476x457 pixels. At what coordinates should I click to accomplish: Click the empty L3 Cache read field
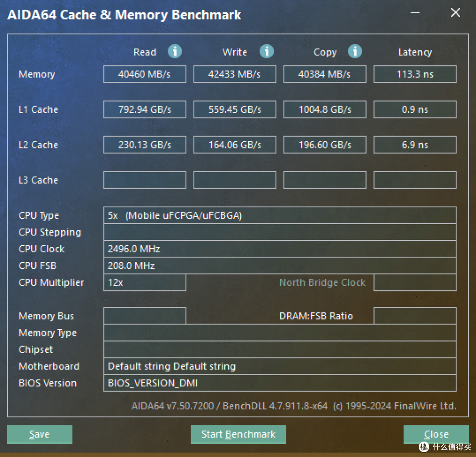145,180
